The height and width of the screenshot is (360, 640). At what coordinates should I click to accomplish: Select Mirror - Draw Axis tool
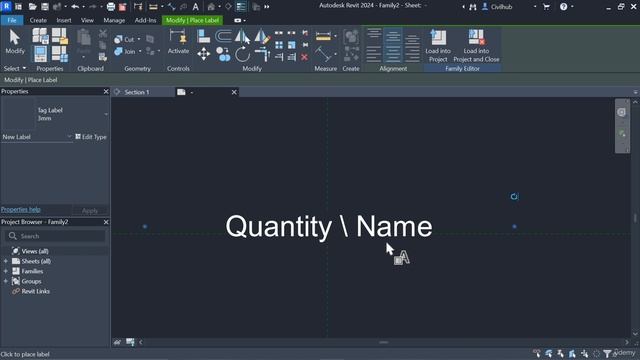point(262,37)
